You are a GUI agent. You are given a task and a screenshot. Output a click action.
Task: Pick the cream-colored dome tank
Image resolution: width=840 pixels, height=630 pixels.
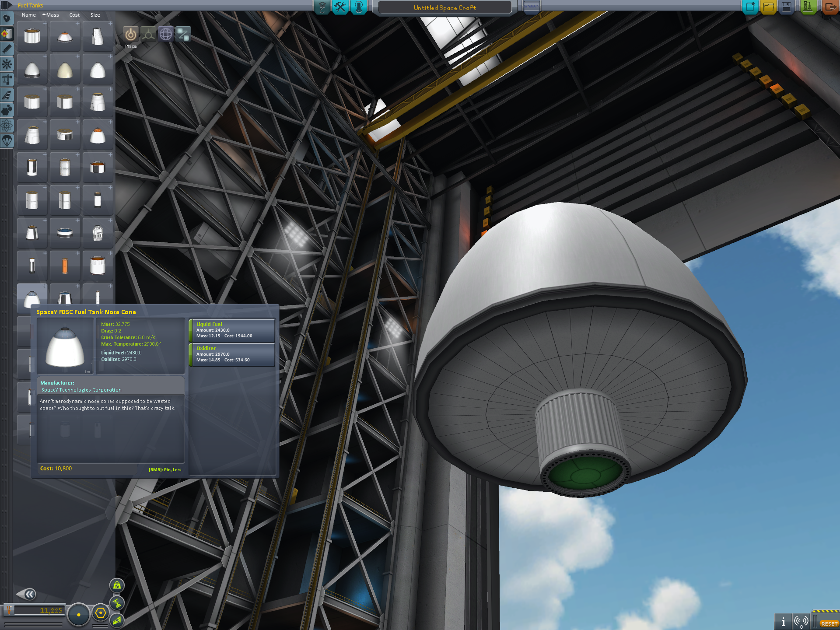pos(65,69)
